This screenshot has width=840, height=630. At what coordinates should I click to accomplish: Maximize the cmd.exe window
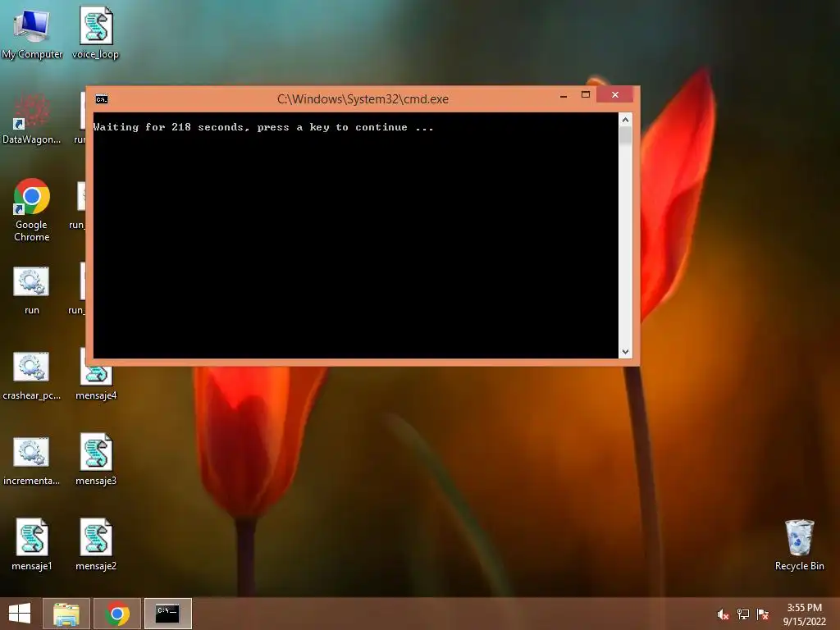(586, 95)
